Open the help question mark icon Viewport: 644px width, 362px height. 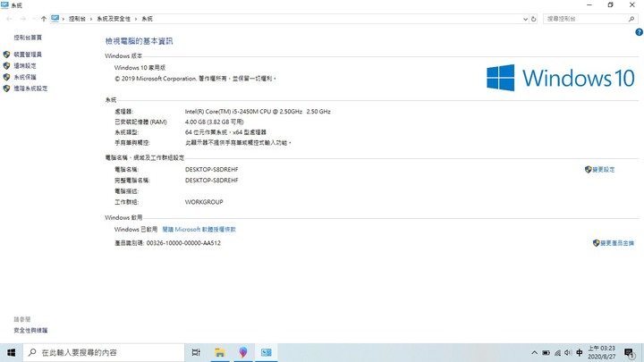click(639, 32)
